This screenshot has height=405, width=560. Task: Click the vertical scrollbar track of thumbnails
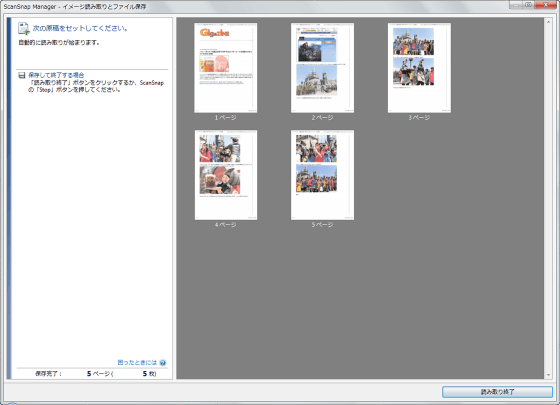[x=549, y=198]
